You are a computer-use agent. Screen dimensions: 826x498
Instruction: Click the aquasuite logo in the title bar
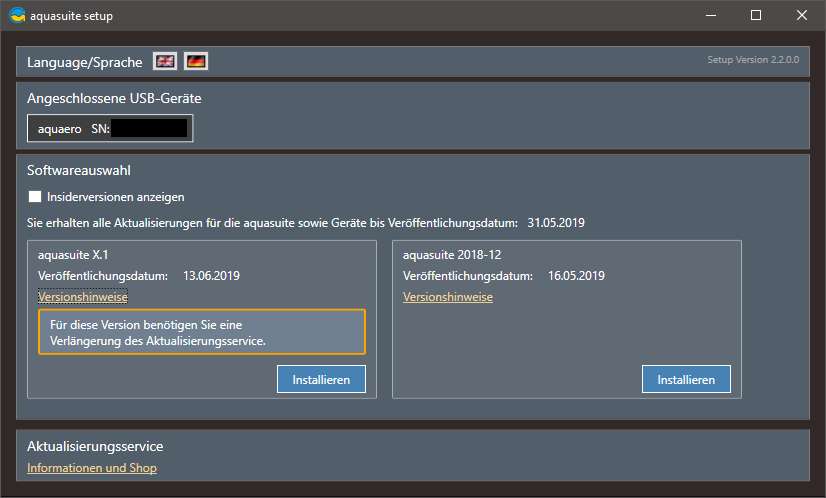[x=17, y=15]
